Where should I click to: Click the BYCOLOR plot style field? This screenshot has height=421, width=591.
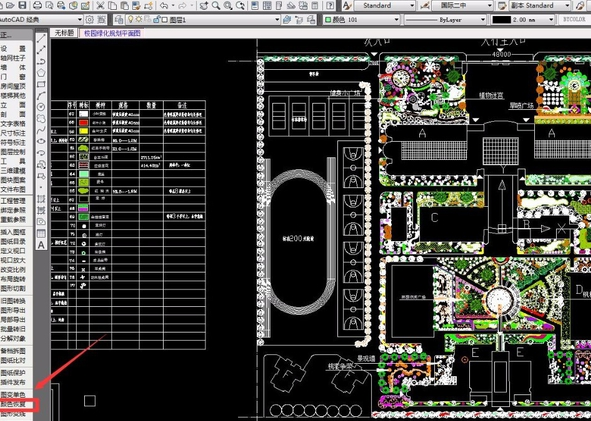pyautogui.click(x=574, y=19)
